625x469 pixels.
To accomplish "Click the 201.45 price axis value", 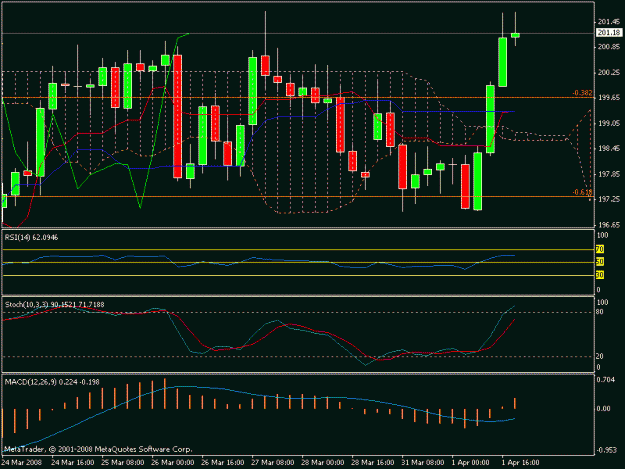I will pos(608,22).
